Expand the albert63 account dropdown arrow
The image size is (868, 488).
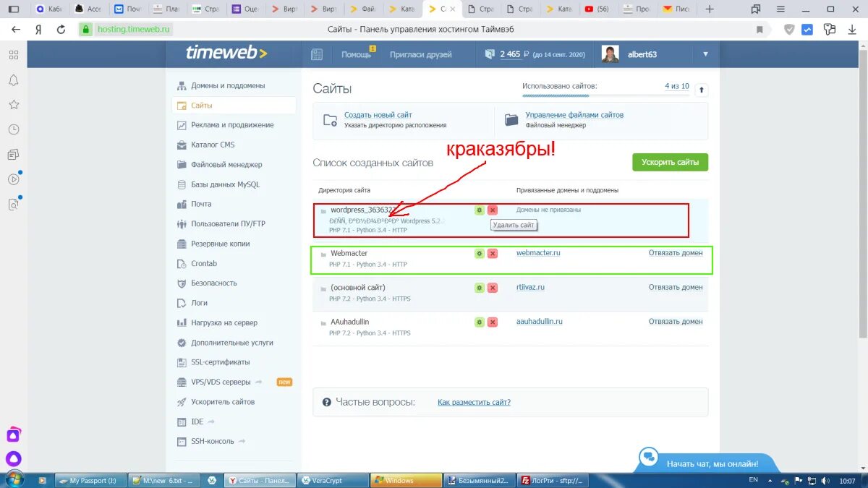pos(705,54)
